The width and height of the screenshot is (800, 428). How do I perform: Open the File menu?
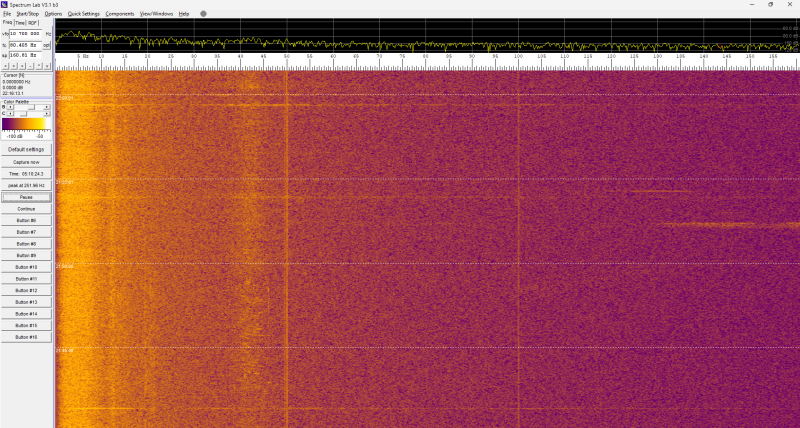point(7,14)
